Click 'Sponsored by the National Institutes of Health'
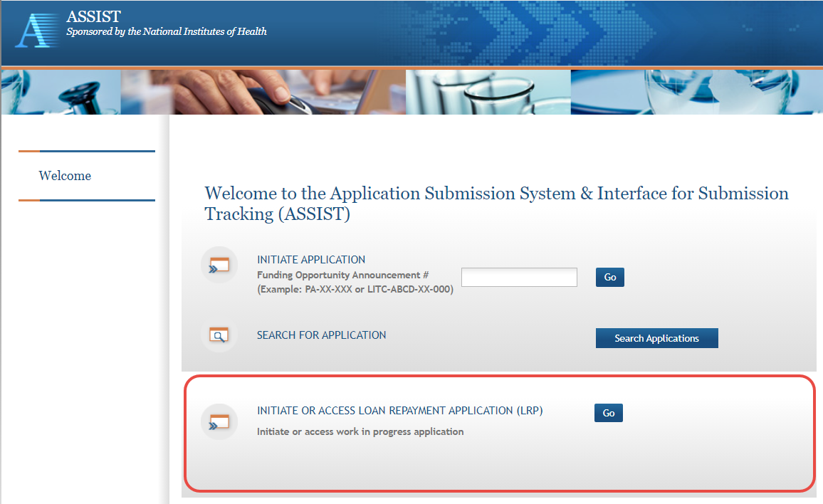823x504 pixels. click(167, 31)
